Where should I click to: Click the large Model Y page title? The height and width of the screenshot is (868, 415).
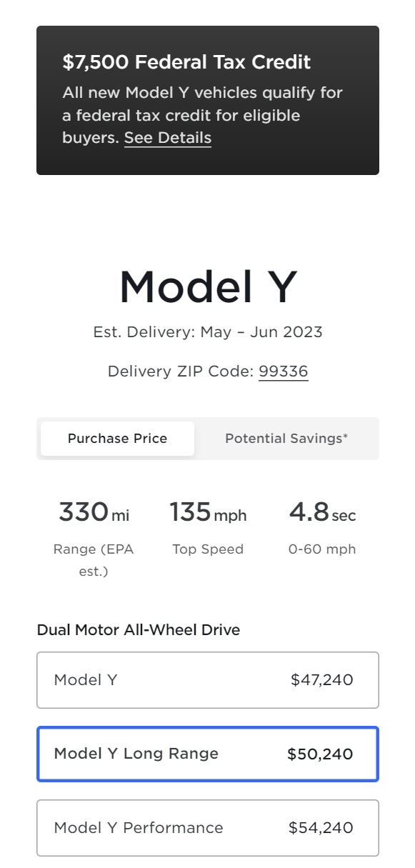point(208,286)
